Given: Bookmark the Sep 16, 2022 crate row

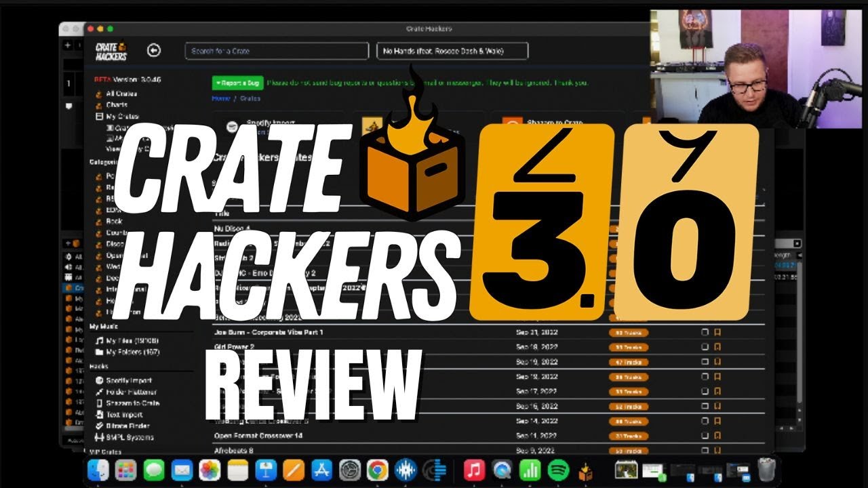Looking at the screenshot, I should [717, 406].
